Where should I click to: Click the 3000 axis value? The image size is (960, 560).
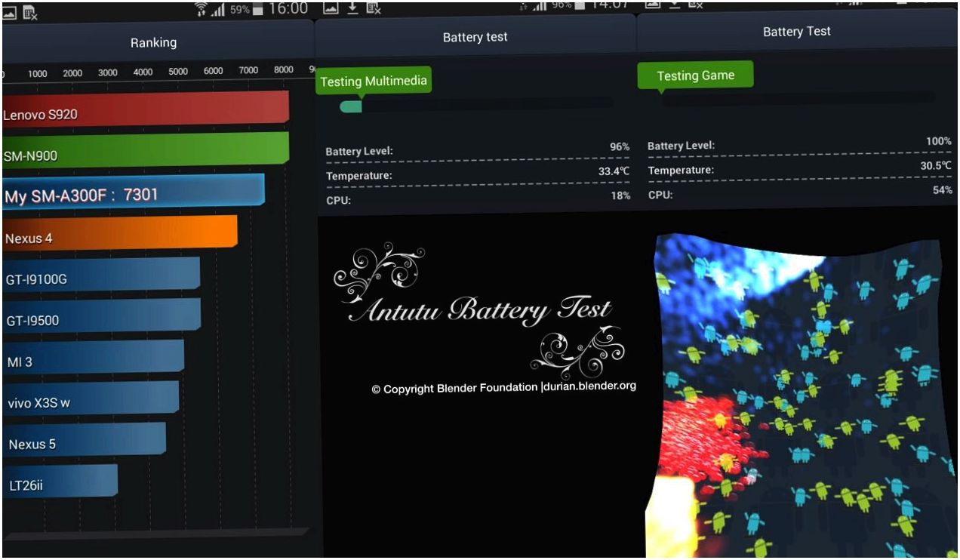(x=108, y=72)
